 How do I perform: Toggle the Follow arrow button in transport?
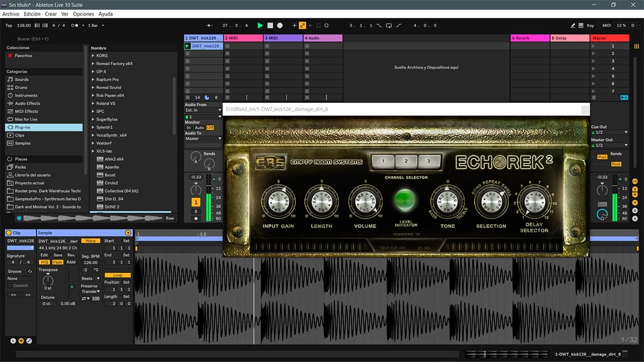[210, 25]
